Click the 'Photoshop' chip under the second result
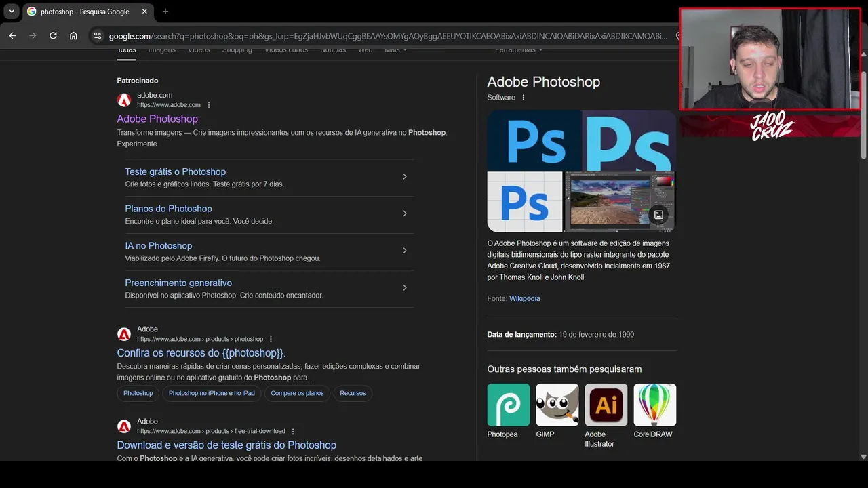This screenshot has width=868, height=488. [x=138, y=393]
